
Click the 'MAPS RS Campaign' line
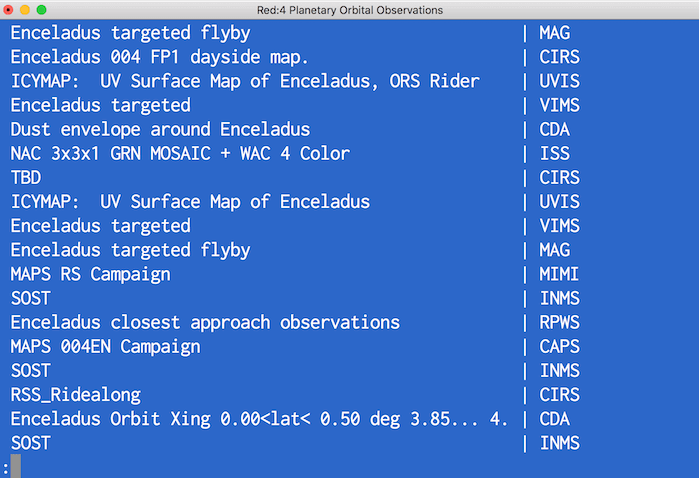click(x=90, y=274)
